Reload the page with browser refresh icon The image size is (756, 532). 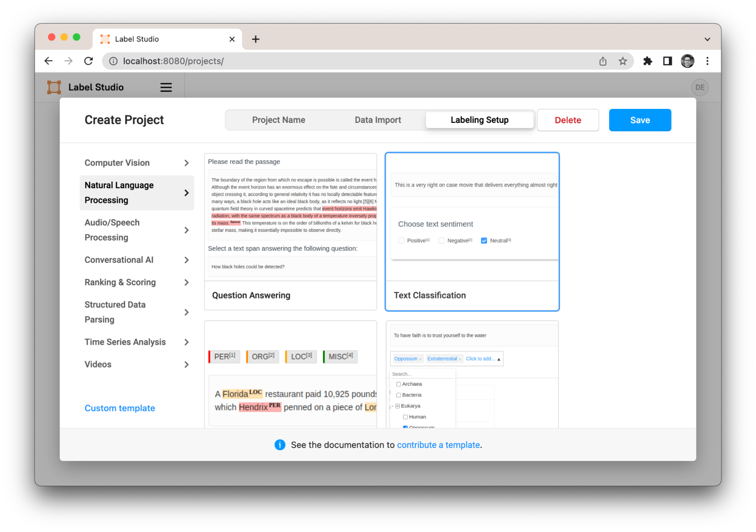pos(88,61)
